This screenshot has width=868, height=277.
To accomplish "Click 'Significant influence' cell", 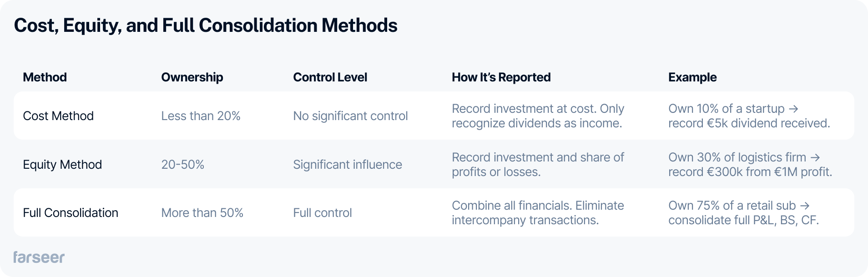I will (x=348, y=165).
